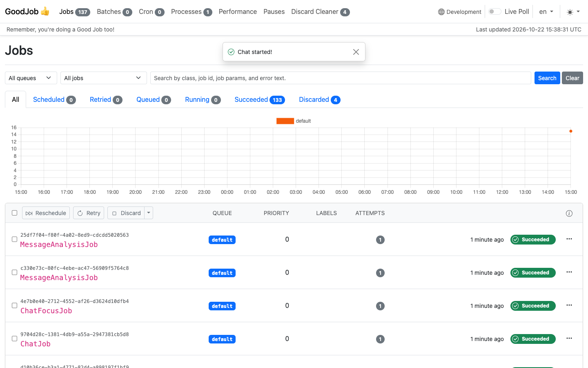Image resolution: width=588 pixels, height=368 pixels.
Task: Click the Retry button
Action: [89, 213]
